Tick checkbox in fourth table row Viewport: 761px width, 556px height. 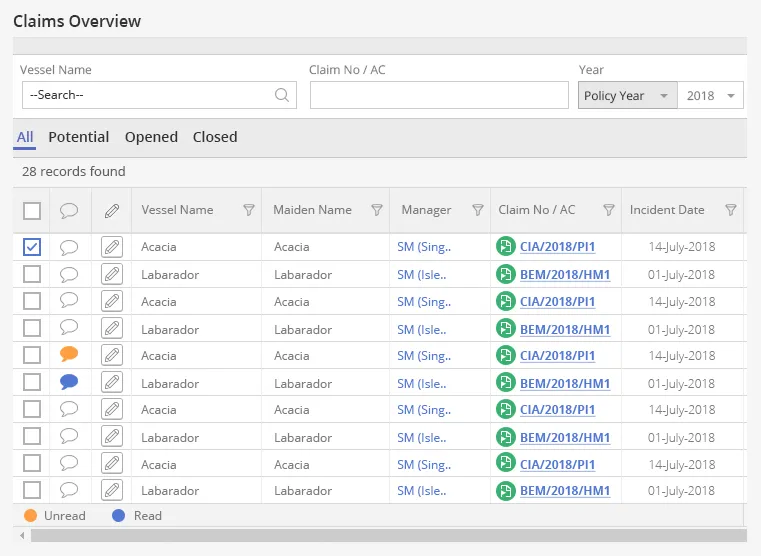click(x=32, y=328)
